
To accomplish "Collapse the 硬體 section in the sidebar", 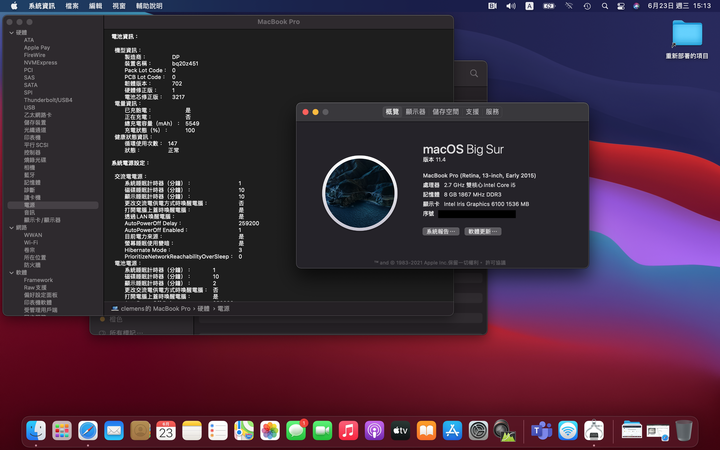I will coord(11,33).
